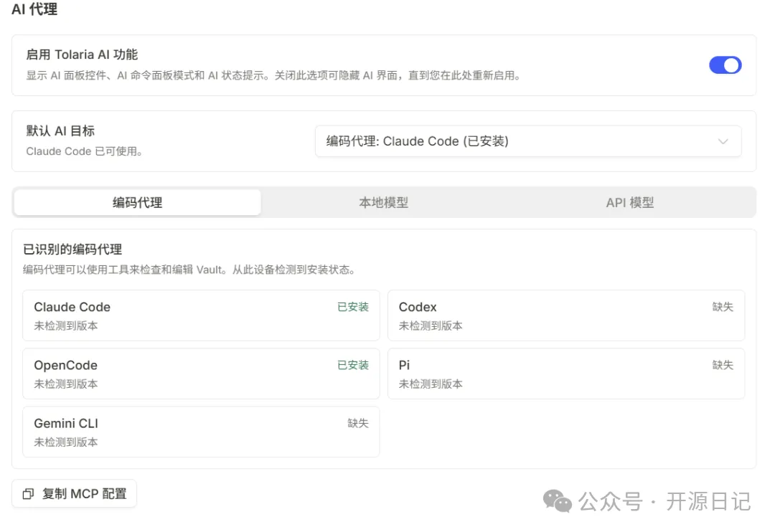Click 未检测到版本 under Codex
The height and width of the screenshot is (532, 775).
(x=431, y=326)
